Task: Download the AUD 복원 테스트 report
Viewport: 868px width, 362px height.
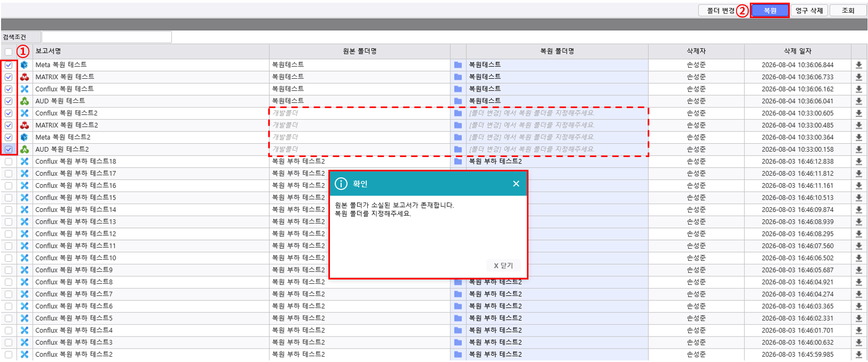Action: [858, 101]
